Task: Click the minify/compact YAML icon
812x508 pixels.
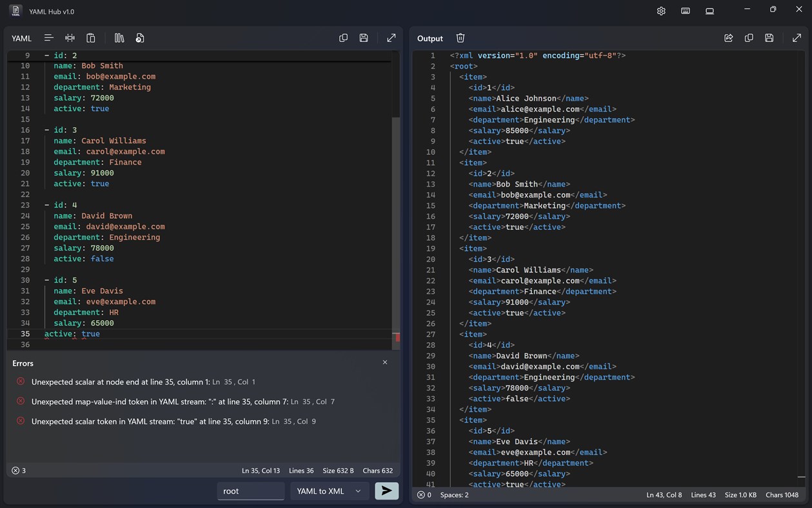Action: pos(70,38)
